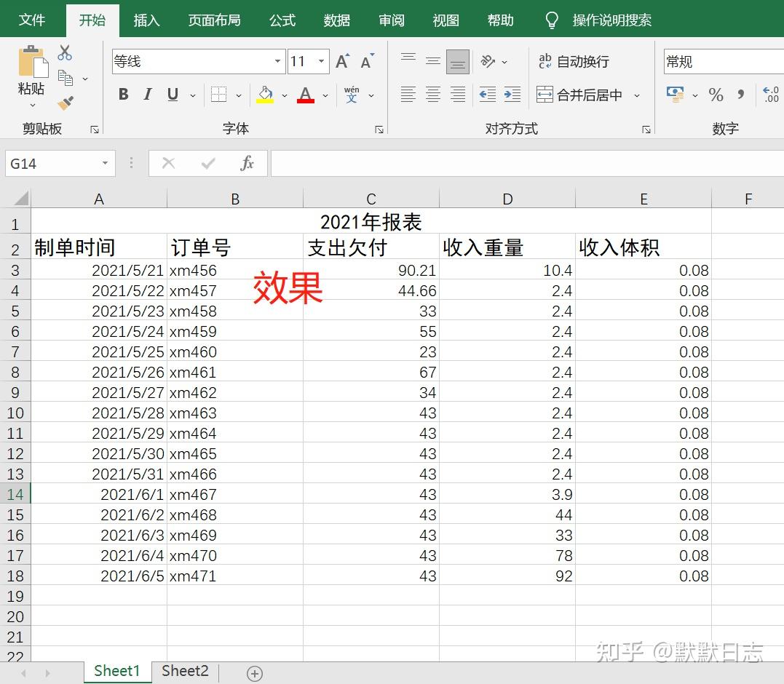This screenshot has height=684, width=784.
Task: Select the Cut (scissors) icon
Action: pos(64,52)
